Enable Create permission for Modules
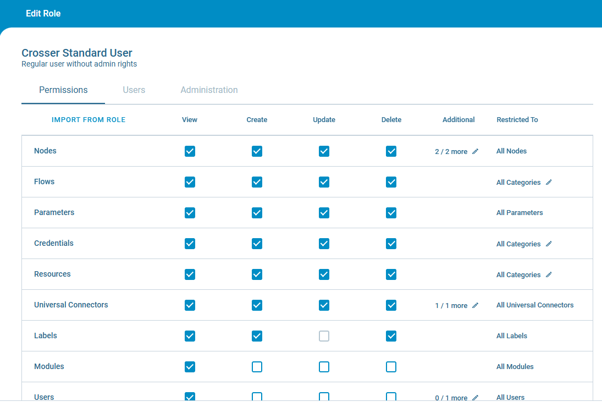 [x=257, y=367]
